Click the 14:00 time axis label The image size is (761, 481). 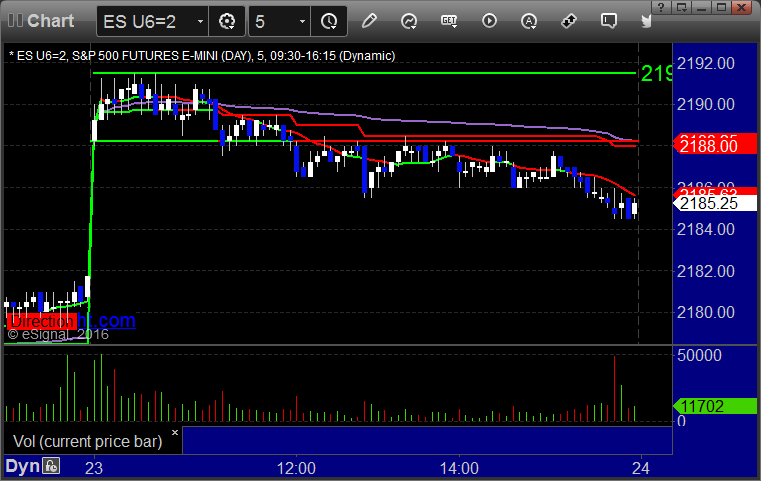(x=459, y=468)
